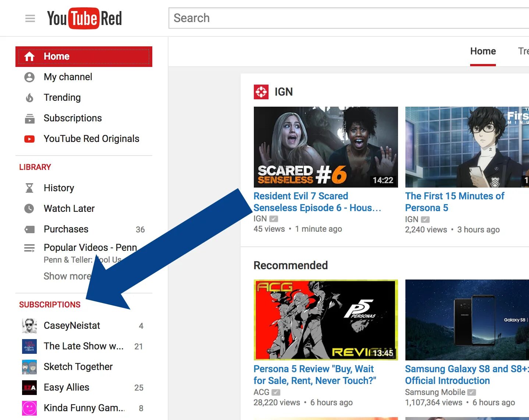529x420 pixels.
Task: Click the Purchases count 36
Action: (x=140, y=230)
